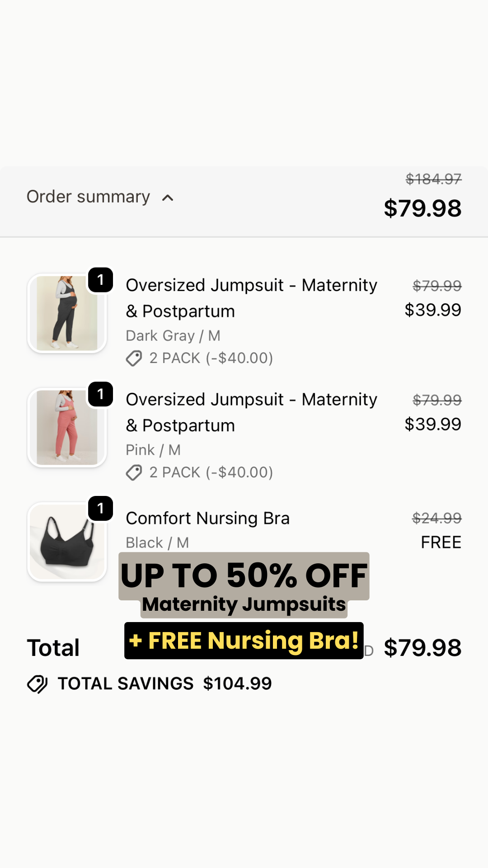Viewport: 488px width, 868px height.
Task: Click quantity badge on Dark Gray jumpsuit
Action: click(x=100, y=280)
